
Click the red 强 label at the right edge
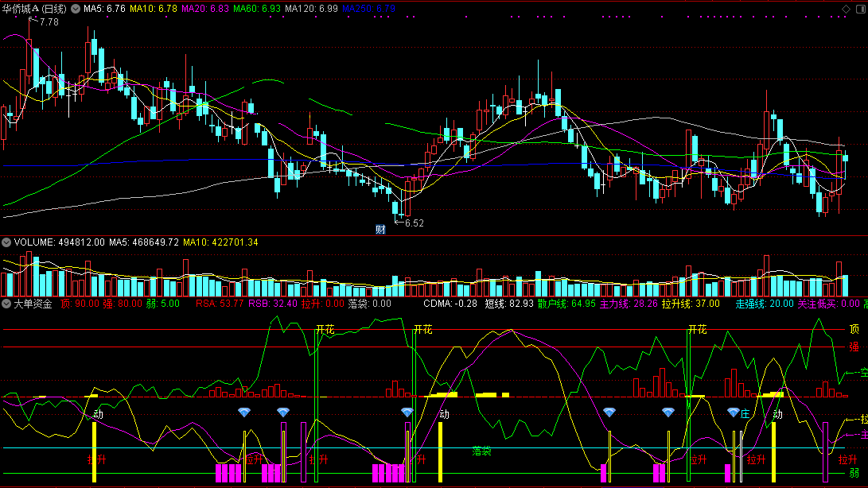click(854, 347)
